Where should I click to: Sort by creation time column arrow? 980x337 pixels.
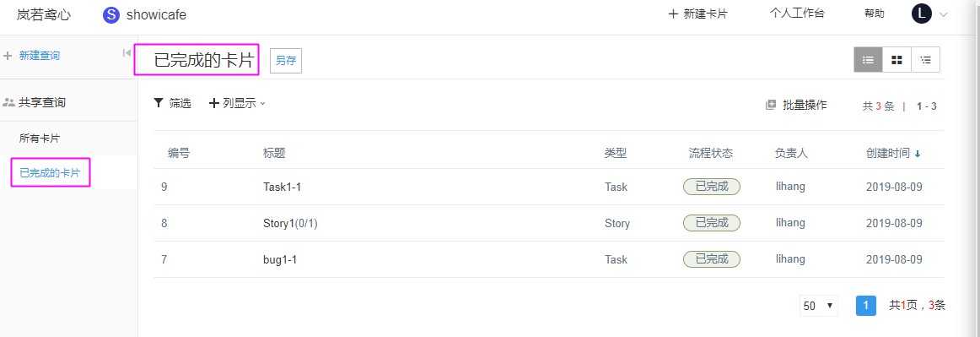pyautogui.click(x=918, y=154)
